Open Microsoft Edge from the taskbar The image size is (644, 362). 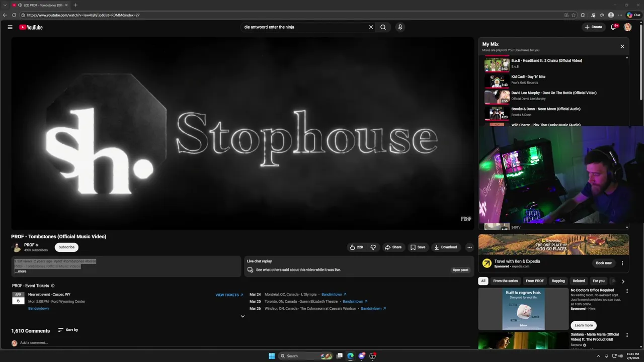pos(351,356)
